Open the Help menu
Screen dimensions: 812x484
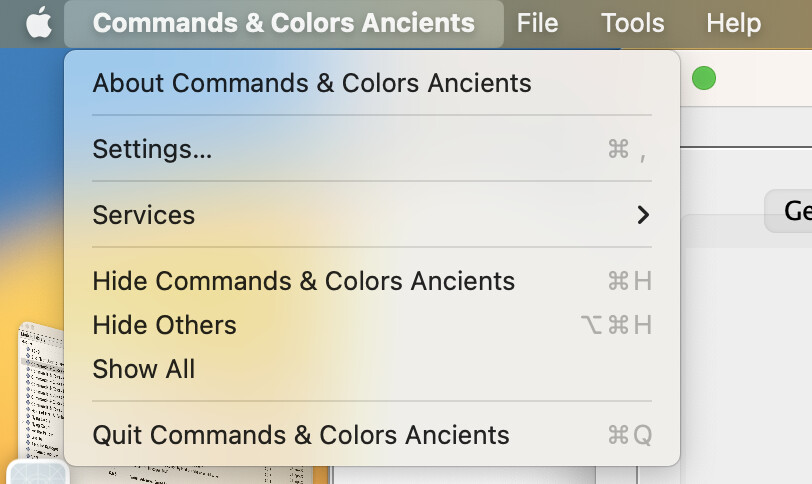pos(733,23)
